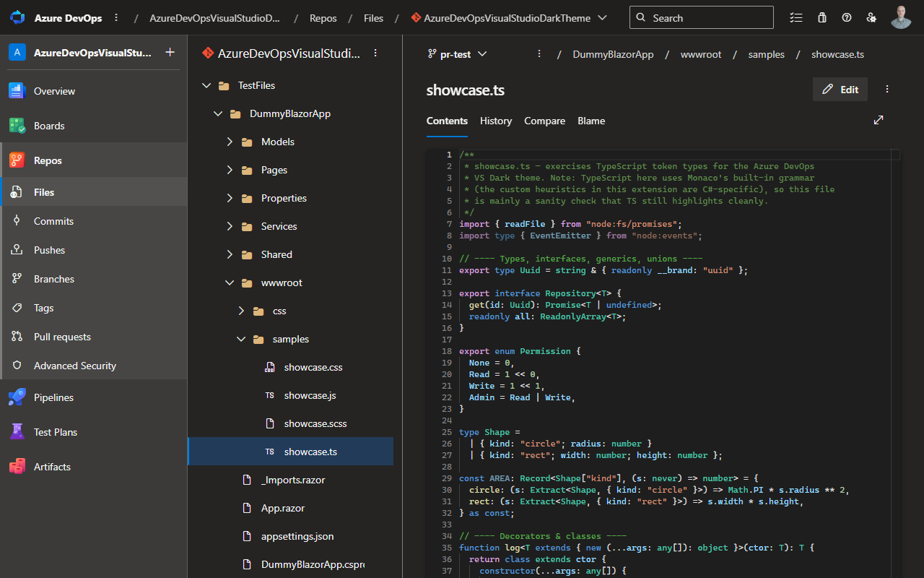Click line number 18 in the code gutter

pos(448,351)
